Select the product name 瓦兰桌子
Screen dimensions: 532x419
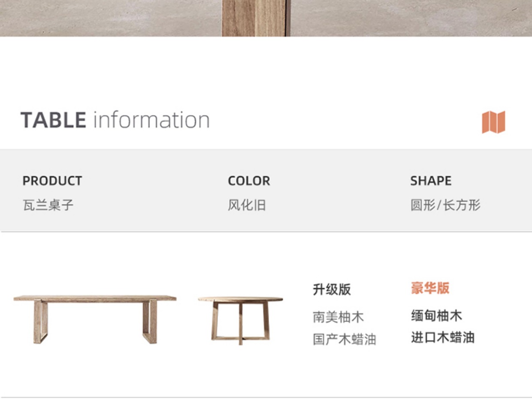pyautogui.click(x=48, y=205)
